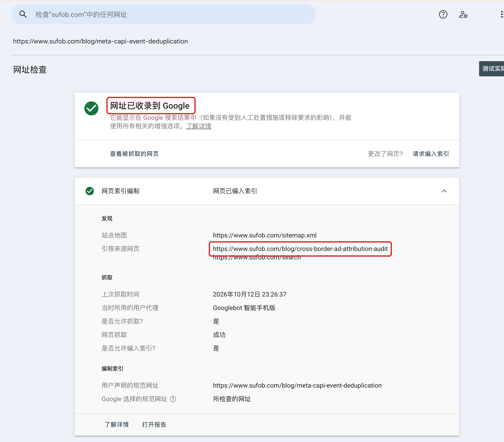Click the cross-border-ad-attribution-audit referrer URL
The width and height of the screenshot is (504, 442).
pyautogui.click(x=300, y=249)
